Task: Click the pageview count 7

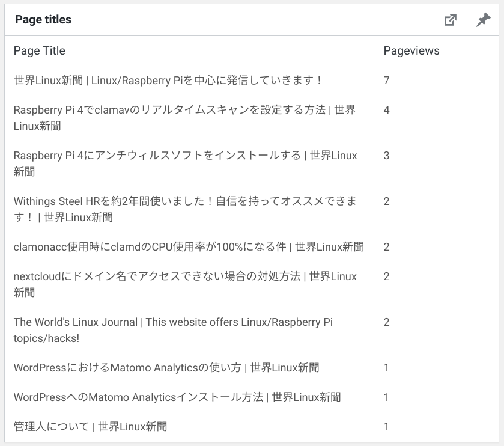Action: [386, 81]
